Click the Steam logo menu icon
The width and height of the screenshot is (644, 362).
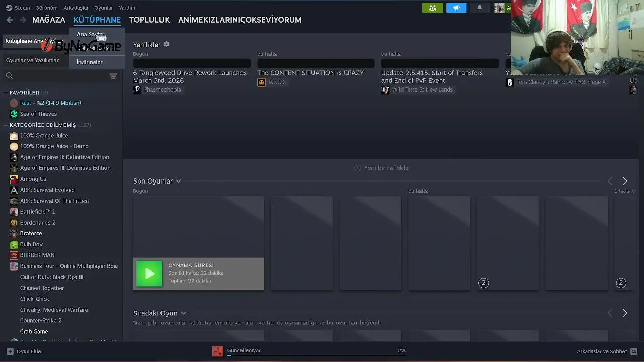click(x=9, y=8)
